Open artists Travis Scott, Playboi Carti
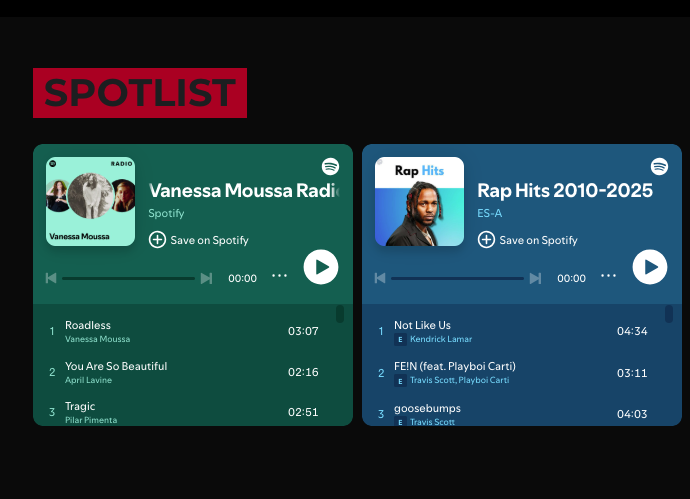The width and height of the screenshot is (690, 499). point(459,380)
